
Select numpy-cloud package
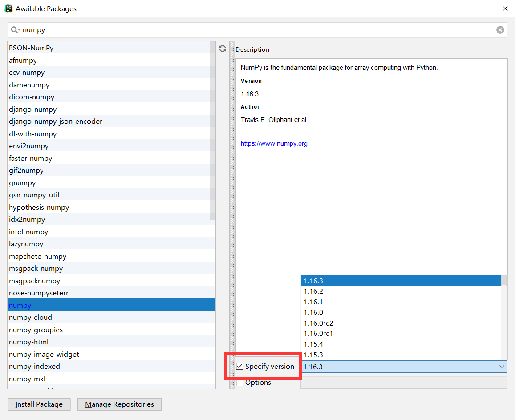(111, 317)
